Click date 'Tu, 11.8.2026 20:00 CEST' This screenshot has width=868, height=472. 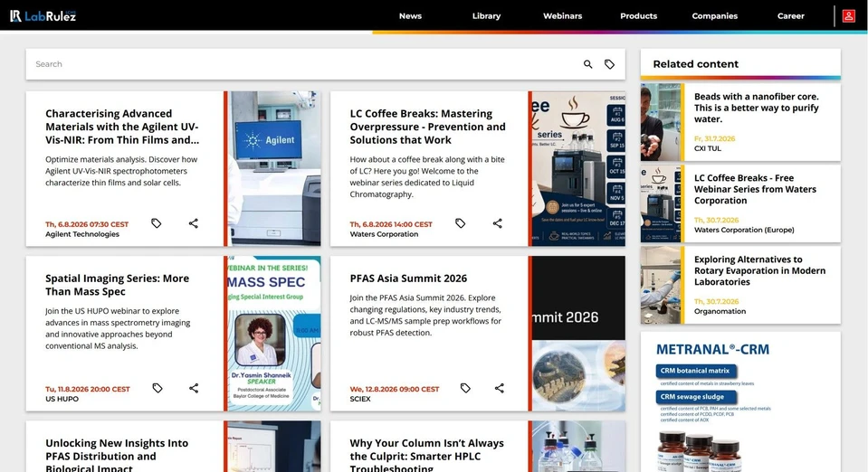tap(88, 389)
